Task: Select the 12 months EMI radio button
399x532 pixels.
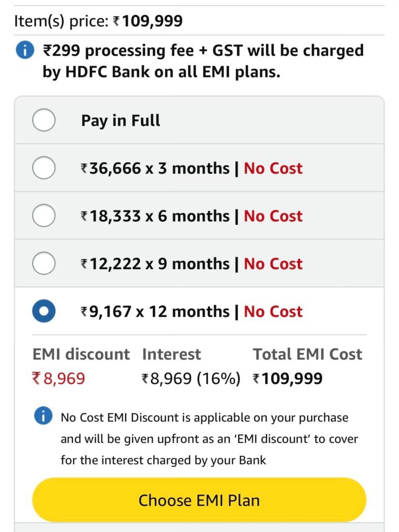Action: coord(44,312)
